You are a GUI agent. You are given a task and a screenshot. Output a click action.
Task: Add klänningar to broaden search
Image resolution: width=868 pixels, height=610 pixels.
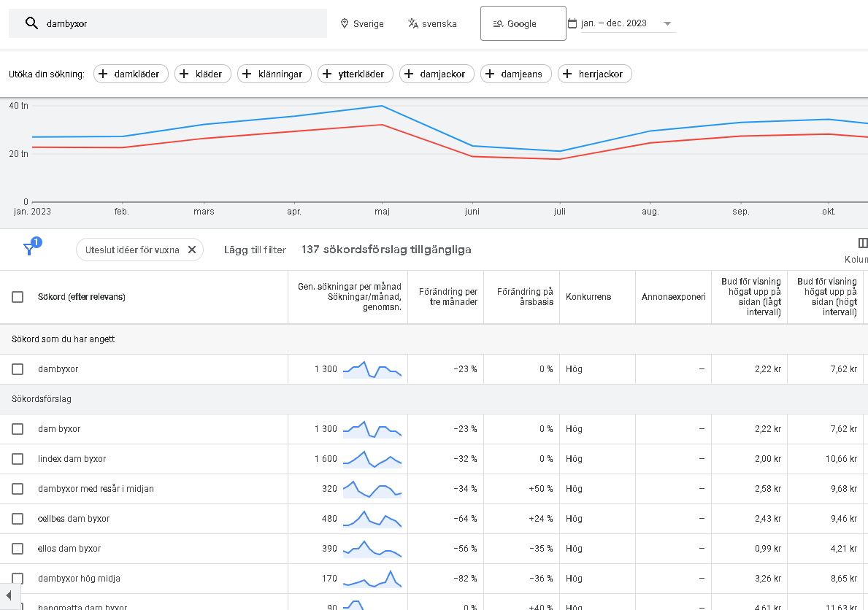pos(274,74)
